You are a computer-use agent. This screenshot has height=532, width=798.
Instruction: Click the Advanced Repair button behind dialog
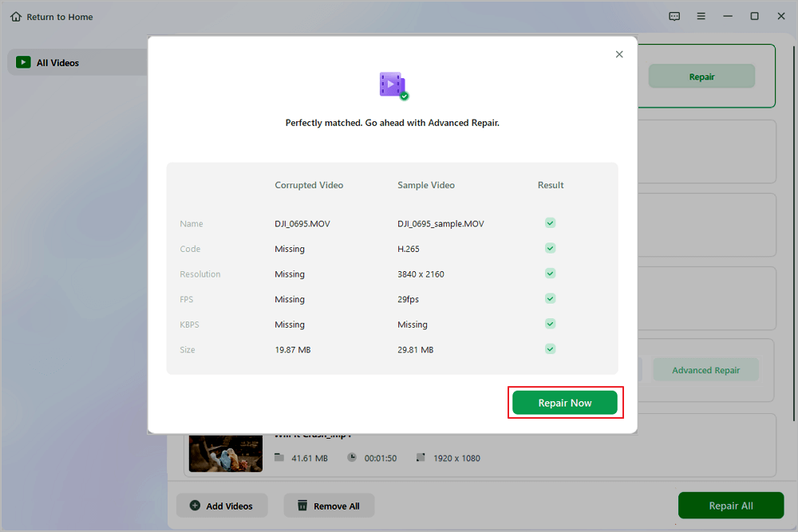pyautogui.click(x=706, y=370)
